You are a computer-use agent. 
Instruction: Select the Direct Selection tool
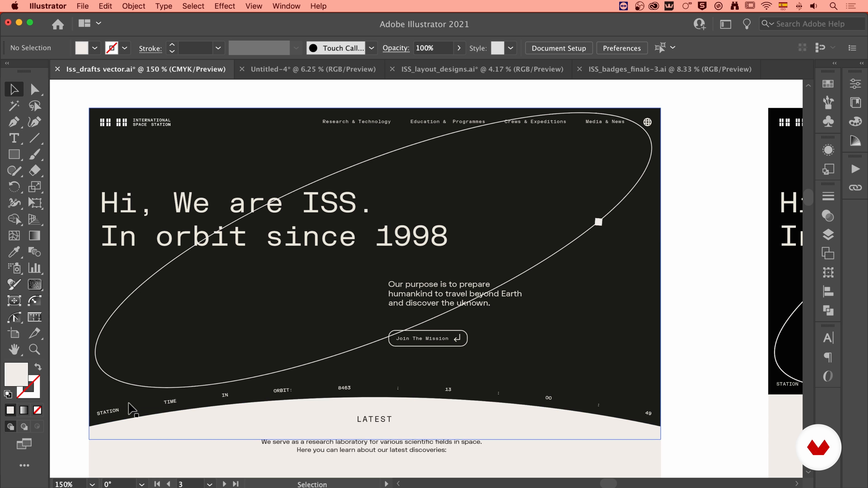pos(35,89)
